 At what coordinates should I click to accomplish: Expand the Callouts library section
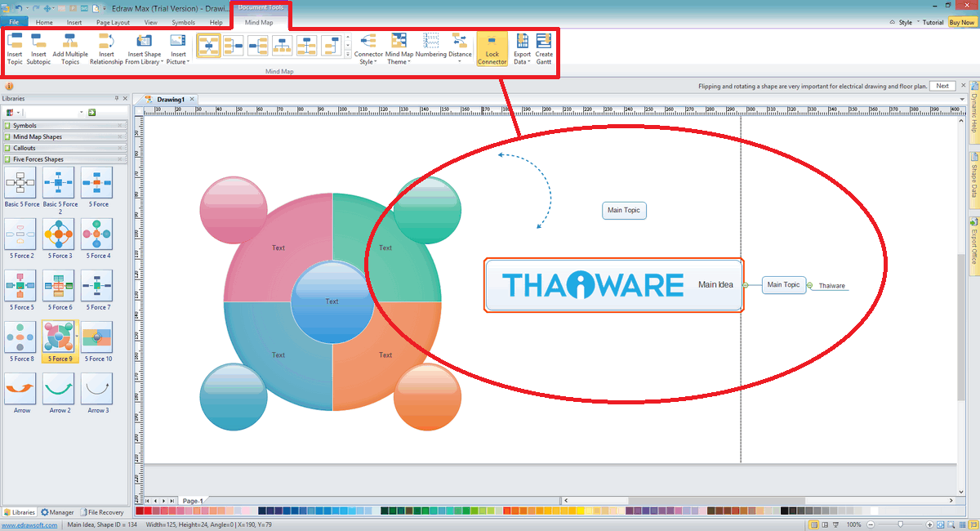(x=65, y=149)
